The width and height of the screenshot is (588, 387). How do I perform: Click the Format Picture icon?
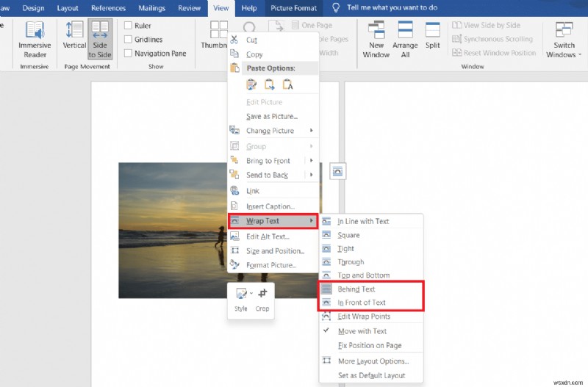(234, 264)
